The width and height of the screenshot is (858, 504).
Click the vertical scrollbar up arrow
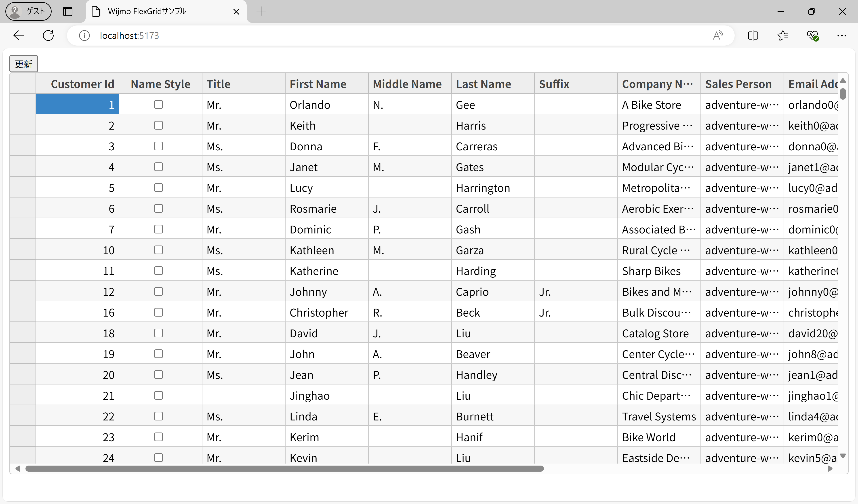tap(843, 80)
